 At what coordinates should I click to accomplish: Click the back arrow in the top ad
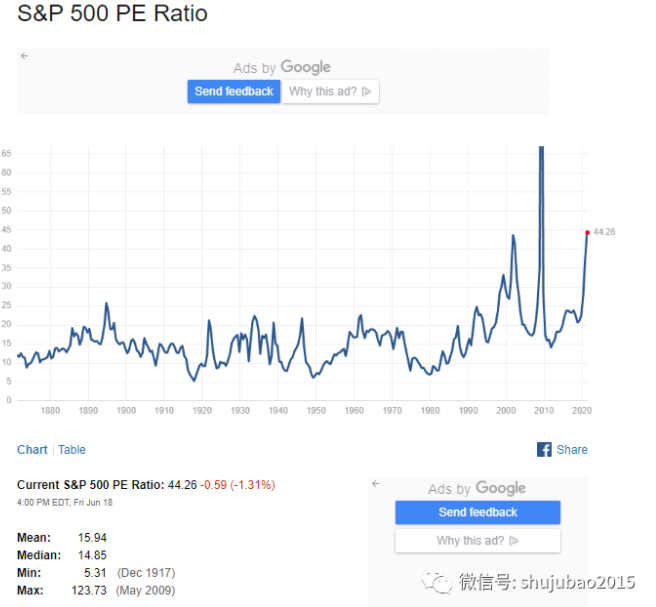pos(25,56)
